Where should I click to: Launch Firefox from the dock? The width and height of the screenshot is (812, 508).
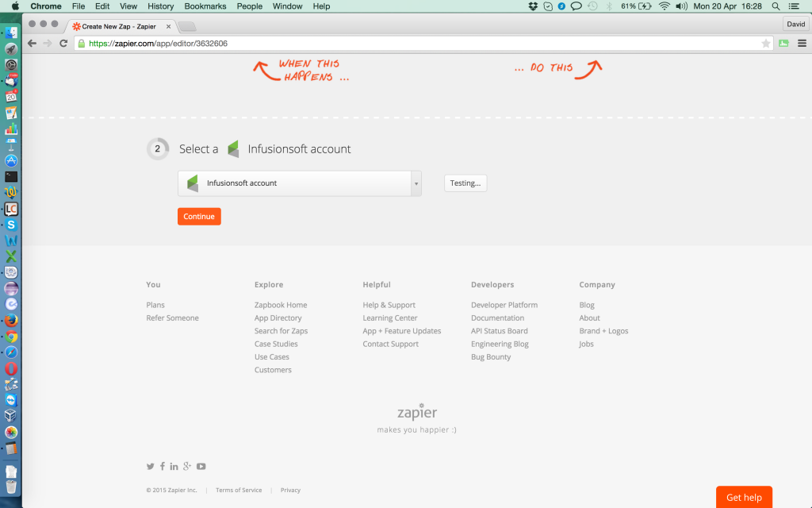coord(11,321)
